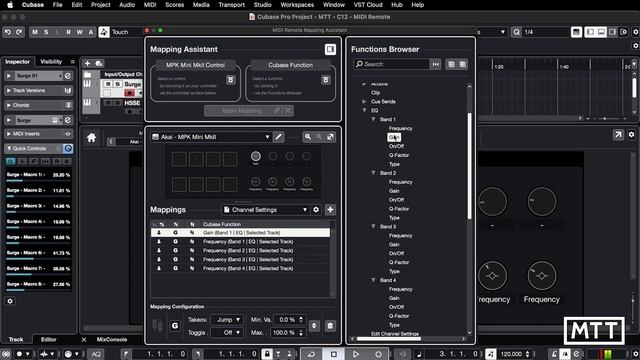Select the first top-row pad on surface
Screen dimensions: 640x360
point(179,159)
